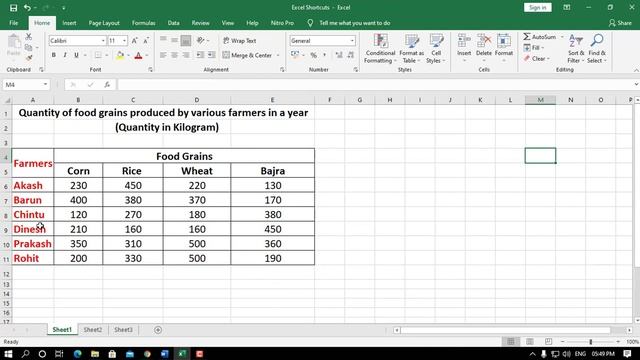Open Excel from the Windows taskbar
This screenshot has width=640, height=360.
point(182,354)
